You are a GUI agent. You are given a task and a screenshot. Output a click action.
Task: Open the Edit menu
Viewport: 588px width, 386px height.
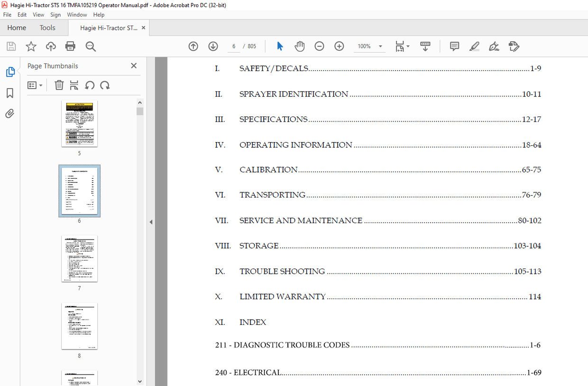tap(22, 15)
